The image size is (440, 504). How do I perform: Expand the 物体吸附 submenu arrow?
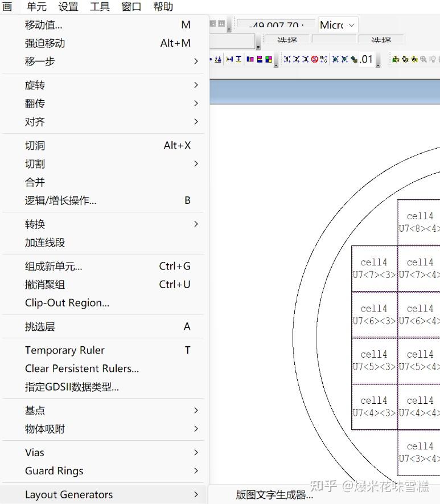[x=196, y=429]
